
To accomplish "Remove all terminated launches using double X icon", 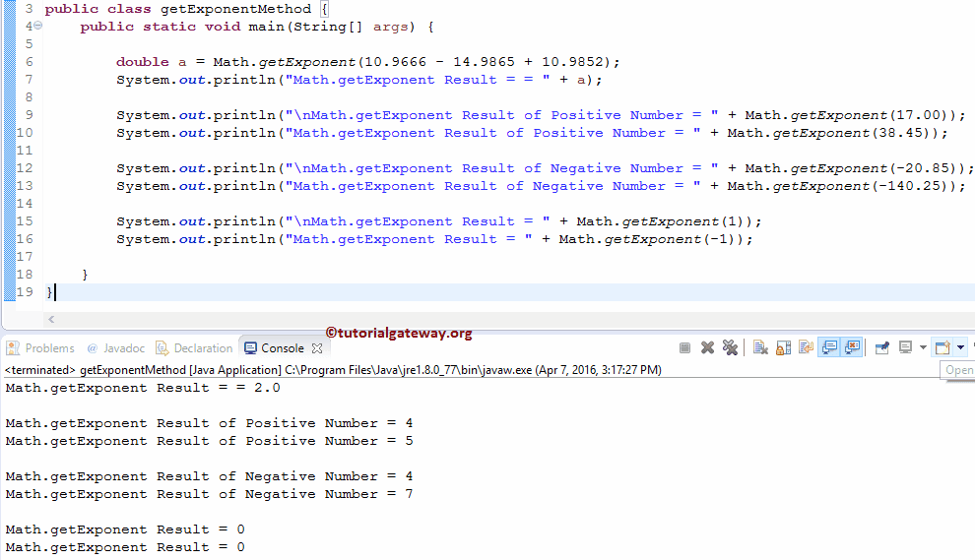I will coord(730,348).
